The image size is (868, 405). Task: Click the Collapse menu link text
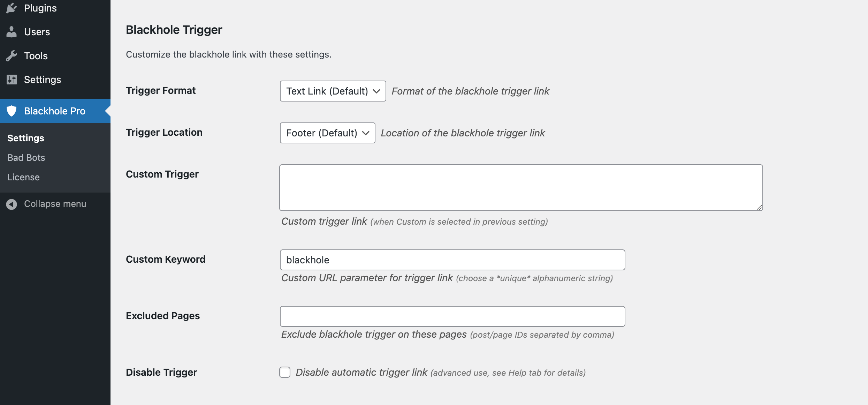coord(55,204)
